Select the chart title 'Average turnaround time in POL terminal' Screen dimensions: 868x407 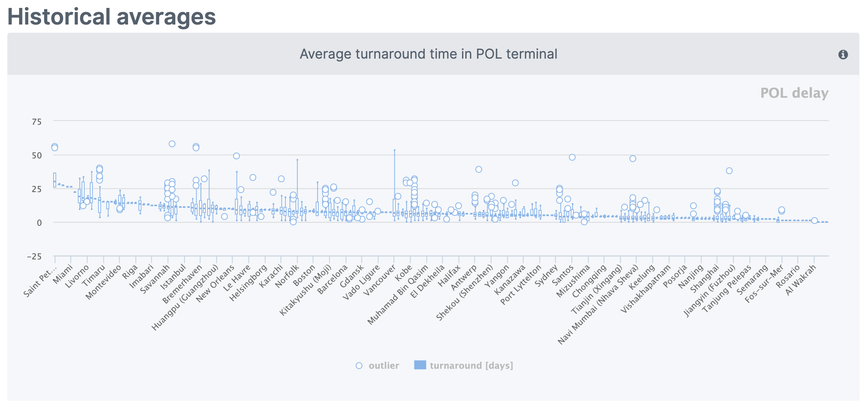428,54
